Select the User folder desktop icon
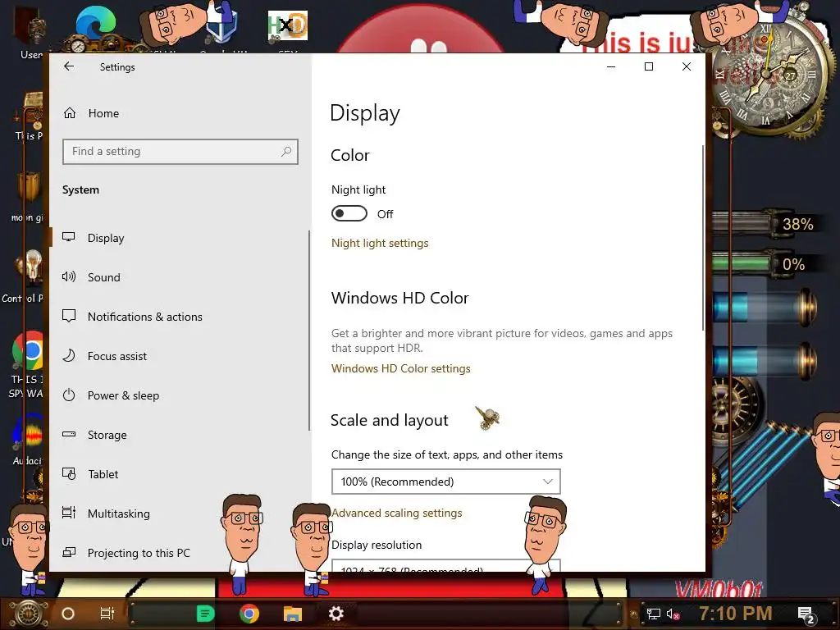Screen dimensions: 840x630 tap(31, 32)
